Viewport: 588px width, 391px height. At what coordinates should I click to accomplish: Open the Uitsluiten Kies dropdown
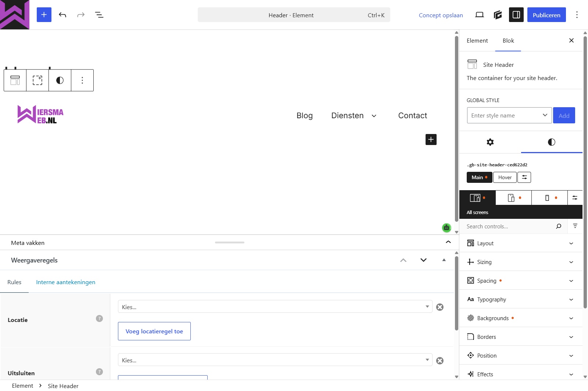[x=275, y=360]
